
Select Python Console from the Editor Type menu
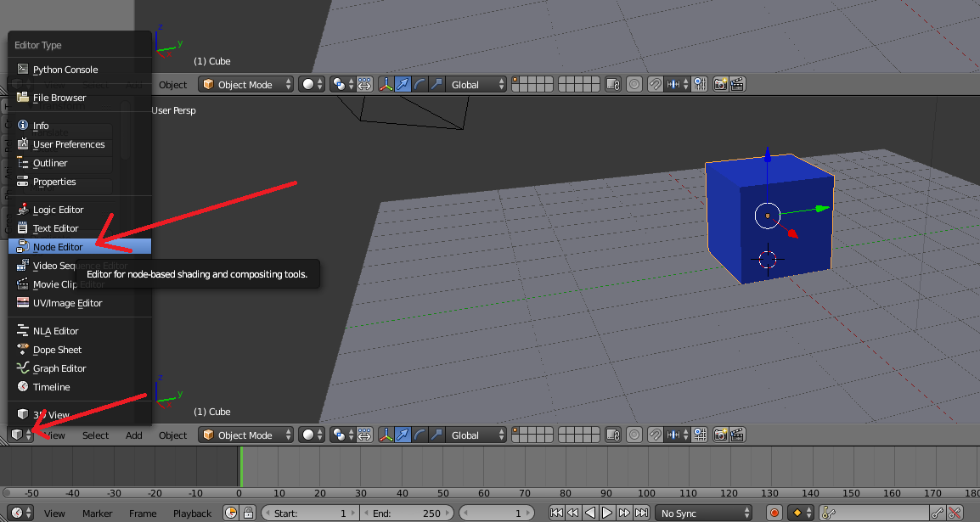[x=79, y=70]
